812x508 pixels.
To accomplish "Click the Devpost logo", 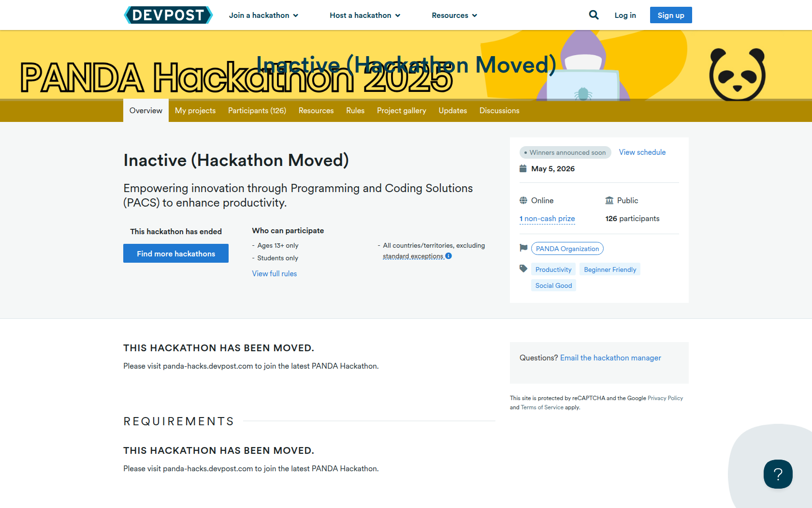I will point(168,15).
